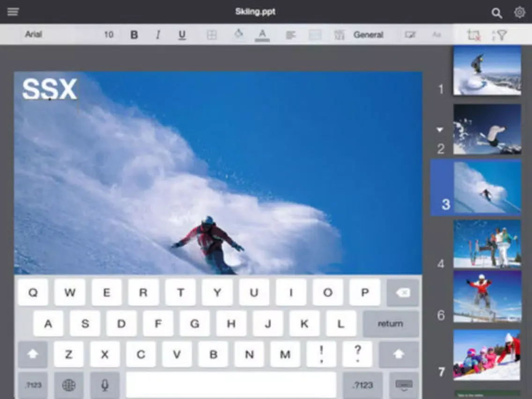Toggle Bold formatting
532x399 pixels.
pos(134,35)
